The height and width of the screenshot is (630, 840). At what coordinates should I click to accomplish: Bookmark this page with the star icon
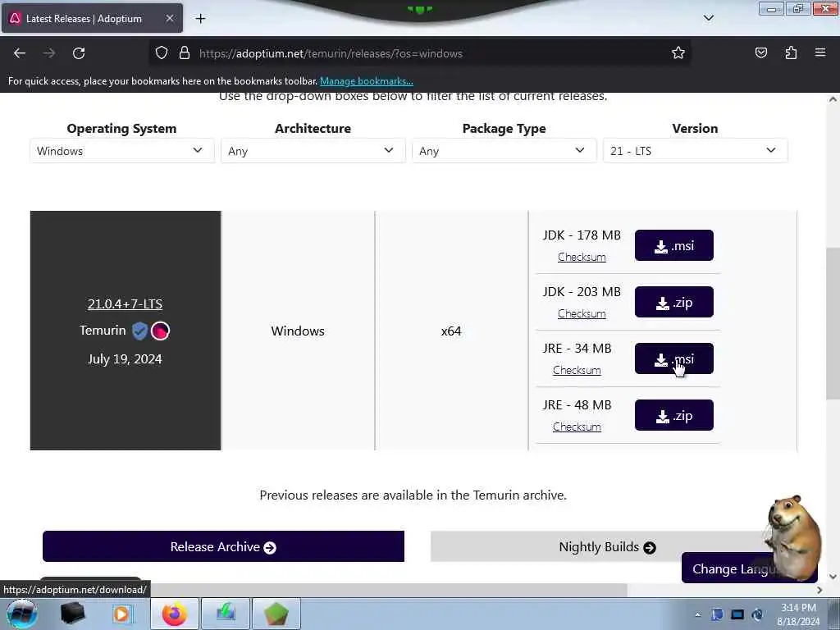[678, 53]
